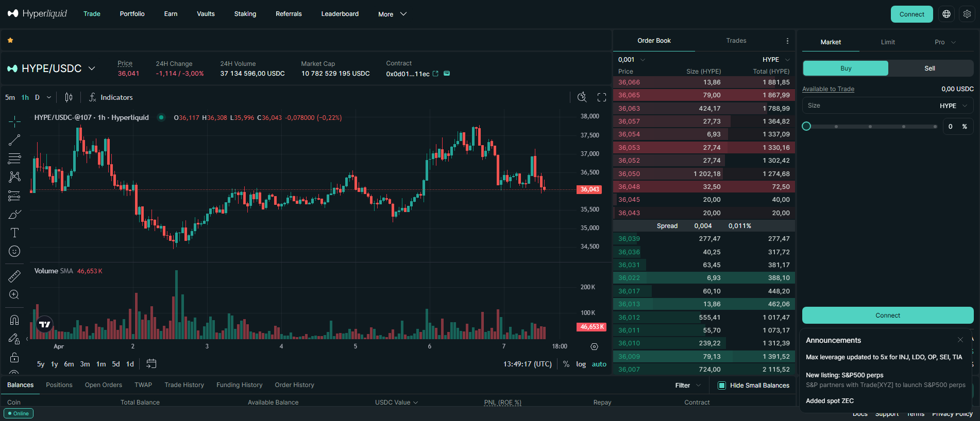Click the chart quick search icon
This screenshot has height=421, width=980.
click(x=582, y=97)
